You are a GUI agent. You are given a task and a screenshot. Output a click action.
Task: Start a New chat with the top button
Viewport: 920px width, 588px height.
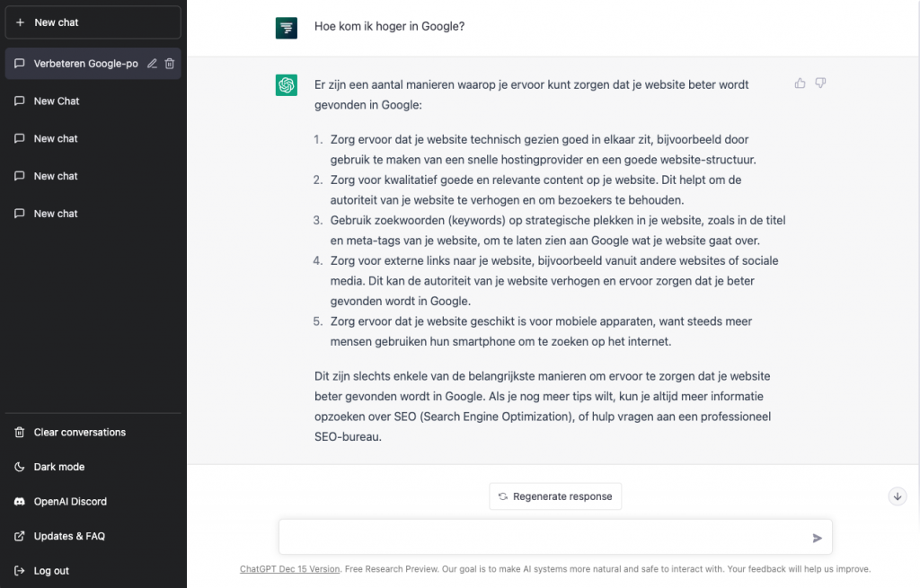pos(93,22)
